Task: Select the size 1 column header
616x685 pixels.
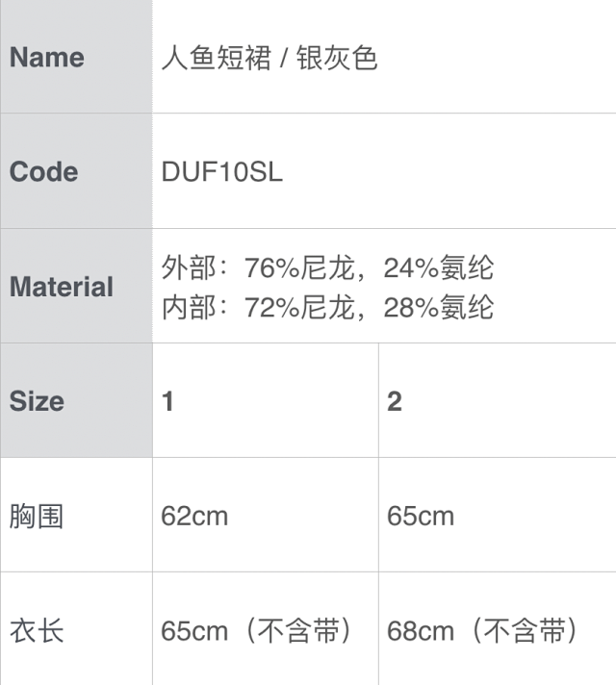Action: [167, 401]
